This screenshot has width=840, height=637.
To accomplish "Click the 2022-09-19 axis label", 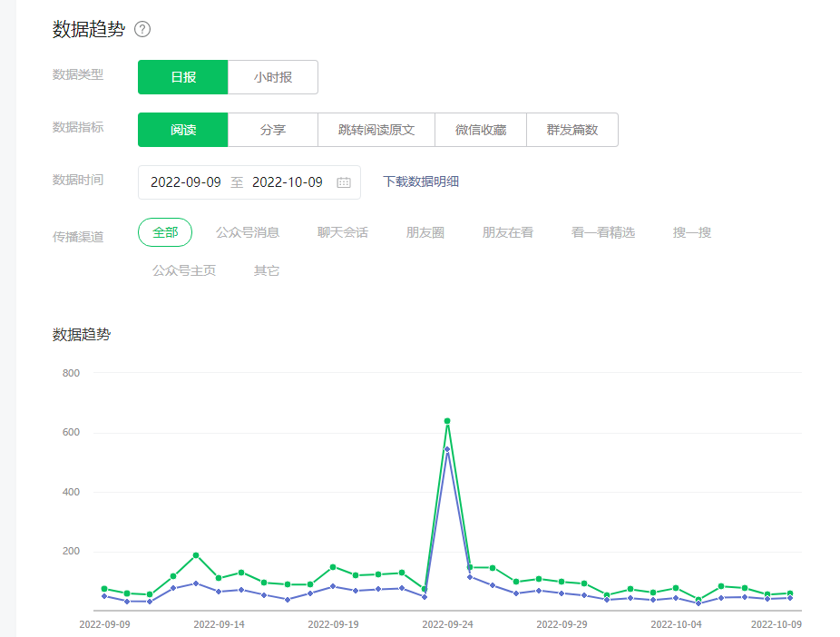I will 333,624.
